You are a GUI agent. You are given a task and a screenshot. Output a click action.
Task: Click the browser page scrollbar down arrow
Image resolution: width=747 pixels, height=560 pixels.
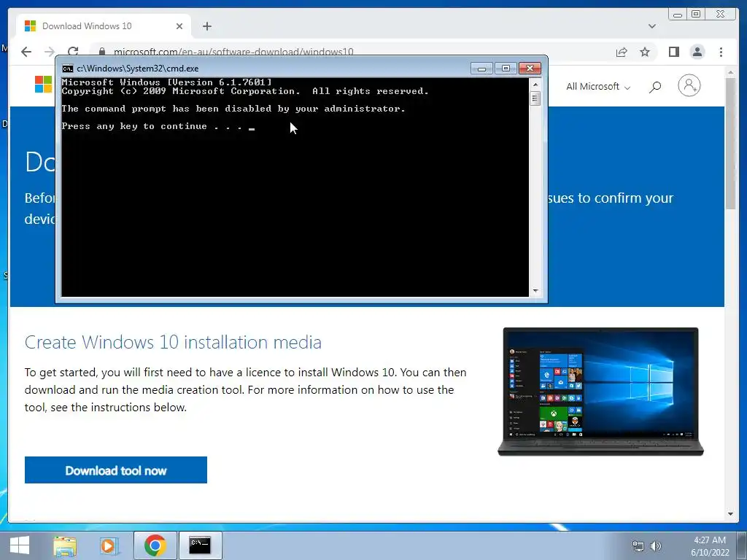pos(730,514)
